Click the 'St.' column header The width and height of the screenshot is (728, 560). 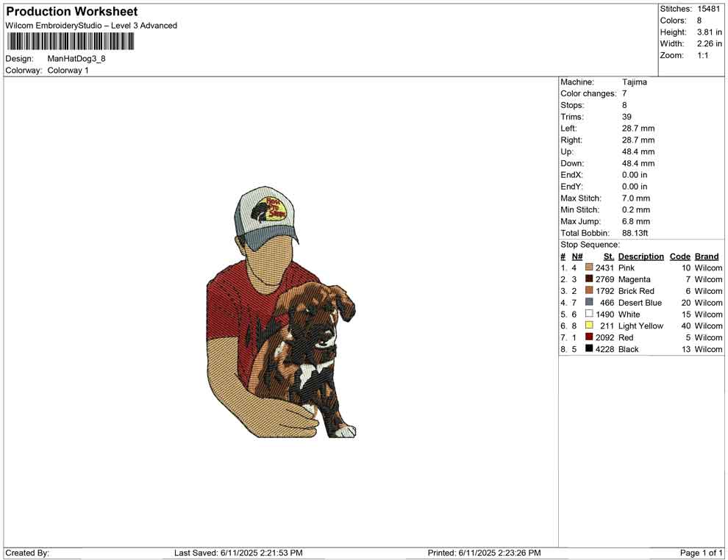[x=609, y=256]
